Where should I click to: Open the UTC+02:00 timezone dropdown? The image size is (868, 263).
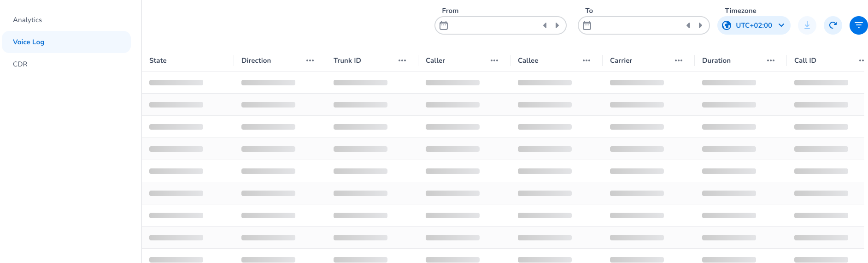coord(753,25)
